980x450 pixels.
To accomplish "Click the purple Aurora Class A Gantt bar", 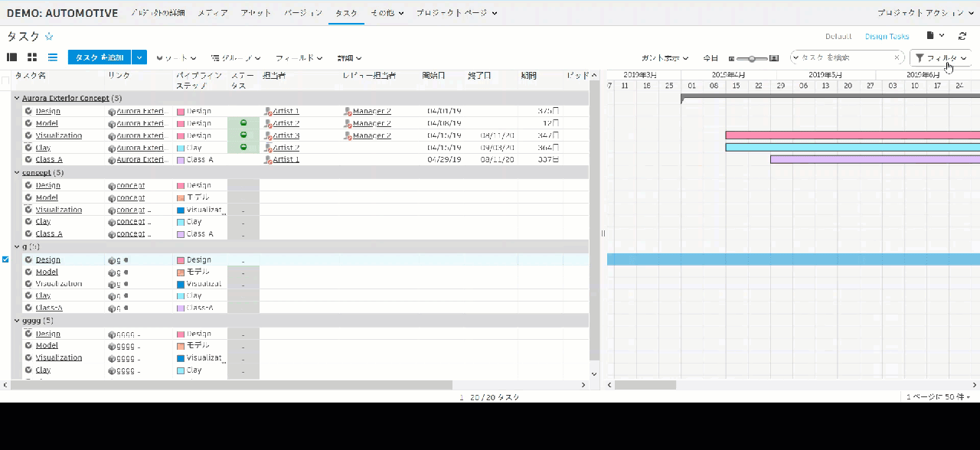I will (x=875, y=159).
